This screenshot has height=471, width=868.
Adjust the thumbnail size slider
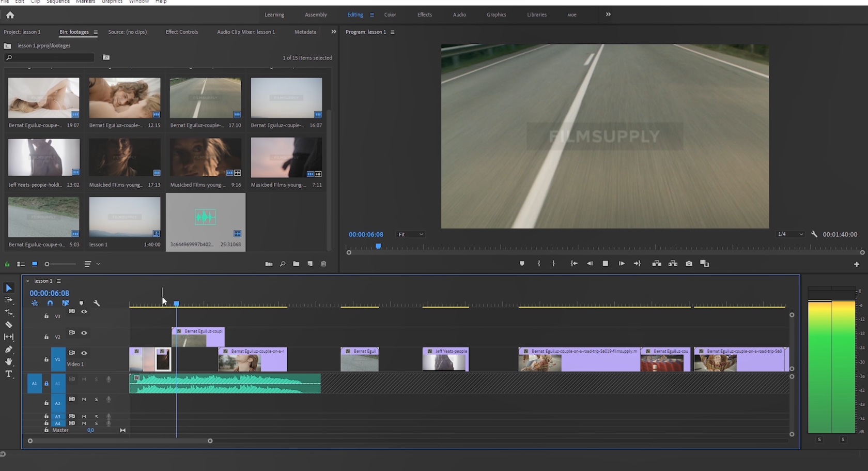(x=48, y=264)
